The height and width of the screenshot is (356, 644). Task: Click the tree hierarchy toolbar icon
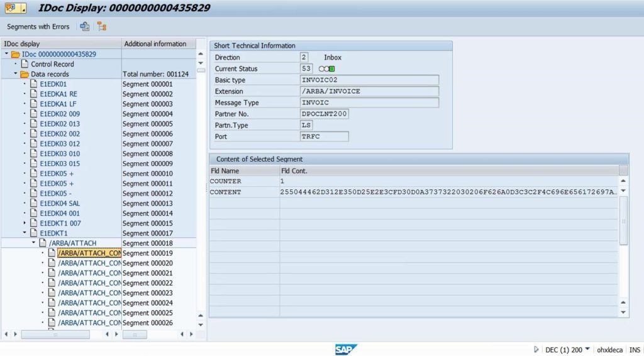(101, 26)
